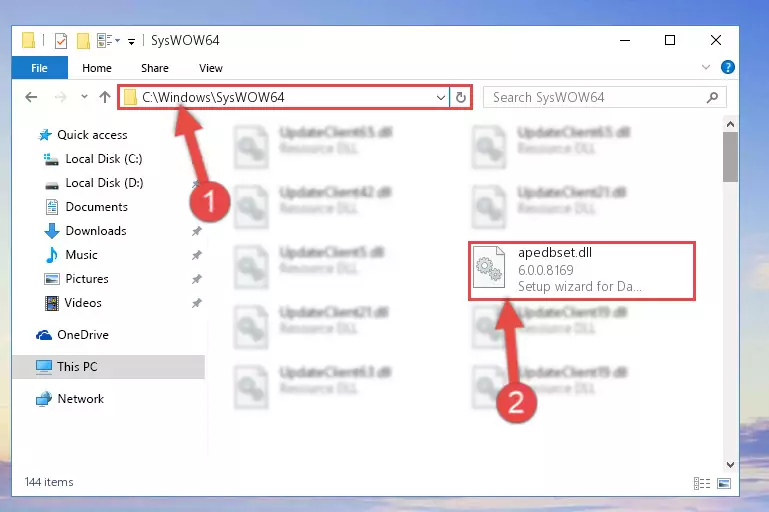
Task: Click the Documents page icon in sidebar
Action: 51,207
